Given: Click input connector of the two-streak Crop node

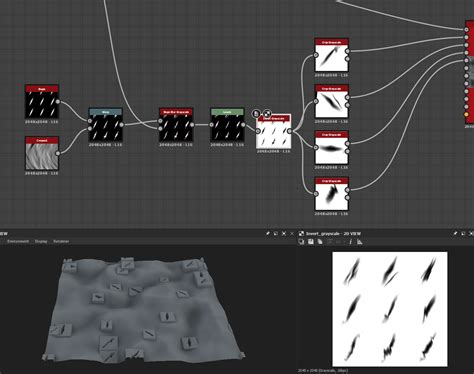Looking at the screenshot, I should point(316,101).
